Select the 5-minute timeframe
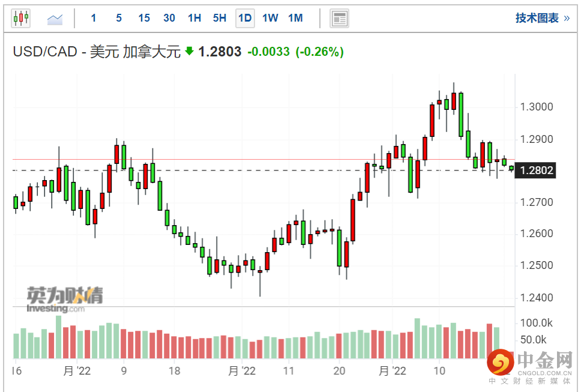581x392 pixels. coord(119,18)
